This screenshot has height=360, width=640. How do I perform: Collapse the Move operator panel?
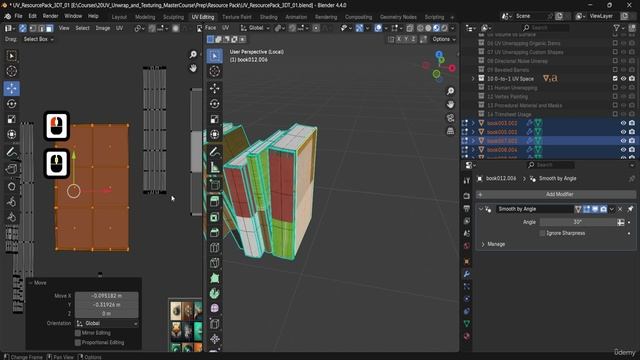[30, 283]
